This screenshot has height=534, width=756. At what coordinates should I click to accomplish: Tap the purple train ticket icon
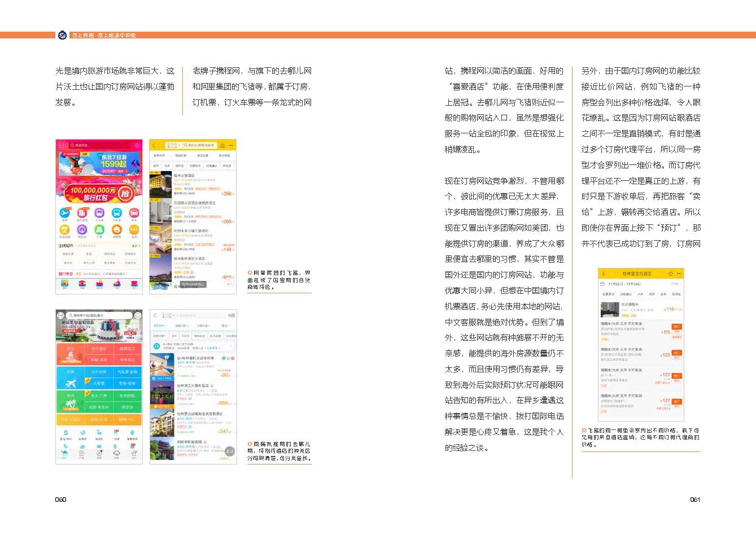click(x=99, y=214)
